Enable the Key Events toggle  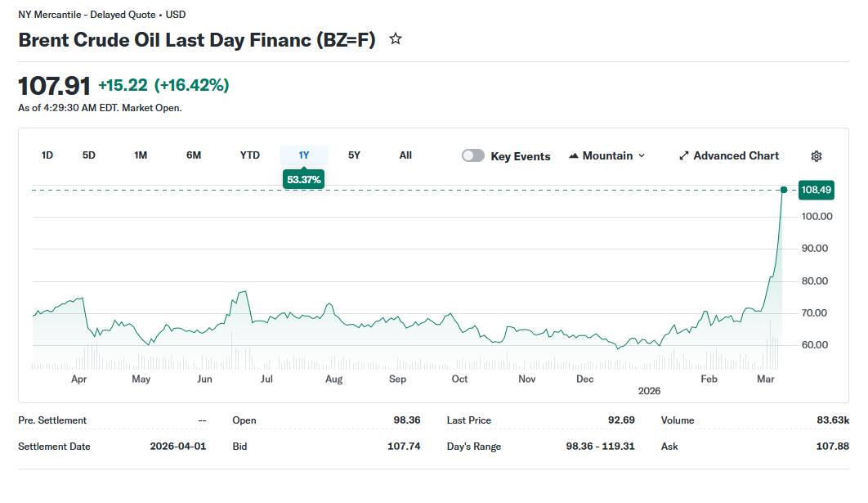472,155
